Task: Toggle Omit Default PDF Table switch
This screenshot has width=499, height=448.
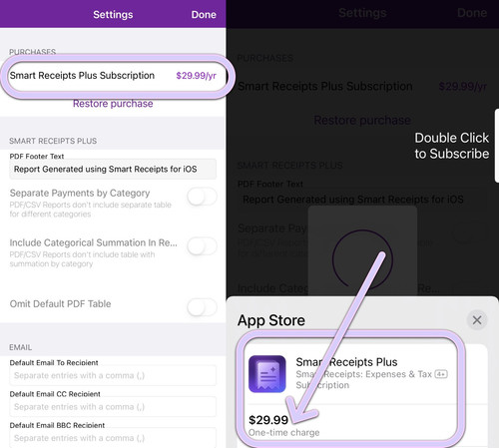Action: point(202,307)
